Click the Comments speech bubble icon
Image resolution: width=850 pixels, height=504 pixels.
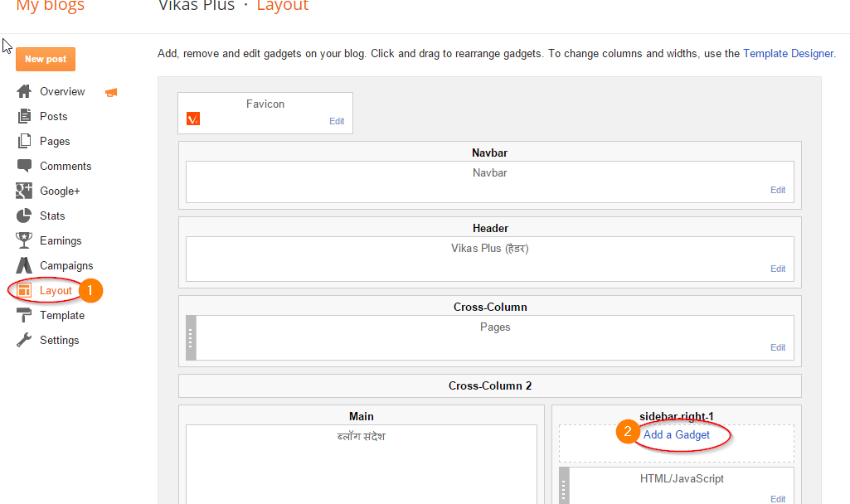pos(24,166)
